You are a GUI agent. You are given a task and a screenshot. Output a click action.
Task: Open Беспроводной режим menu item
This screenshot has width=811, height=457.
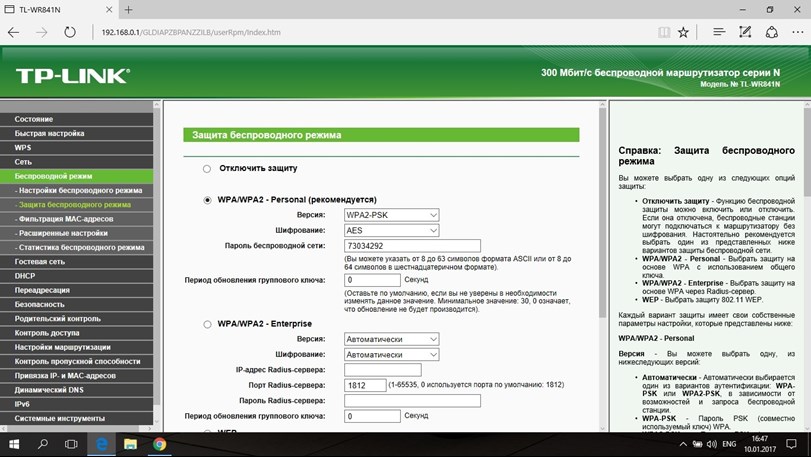77,176
